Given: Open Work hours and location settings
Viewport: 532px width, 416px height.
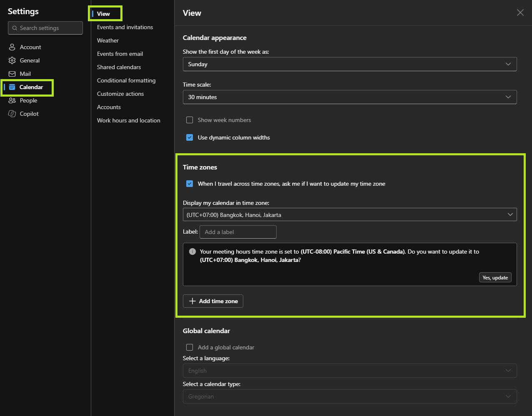Looking at the screenshot, I should tap(129, 120).
